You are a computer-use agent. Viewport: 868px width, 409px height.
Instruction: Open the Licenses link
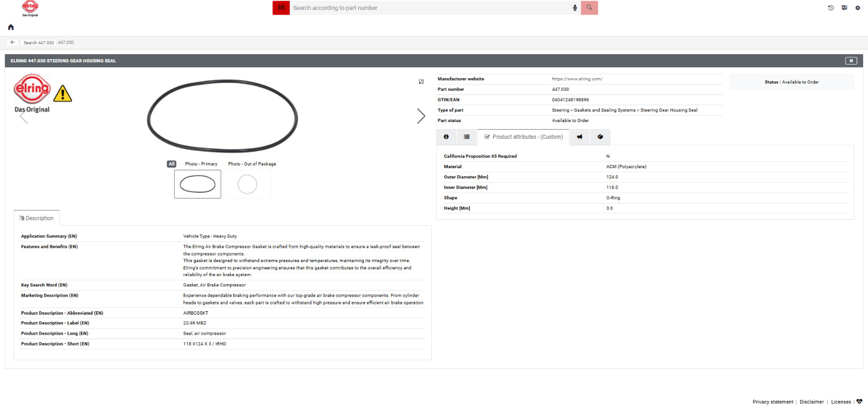[x=841, y=402]
